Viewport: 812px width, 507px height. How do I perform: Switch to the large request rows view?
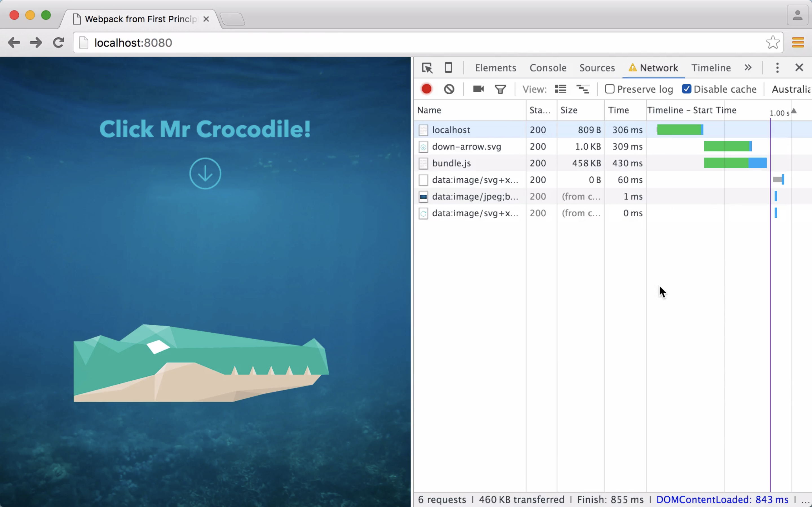[x=560, y=89]
